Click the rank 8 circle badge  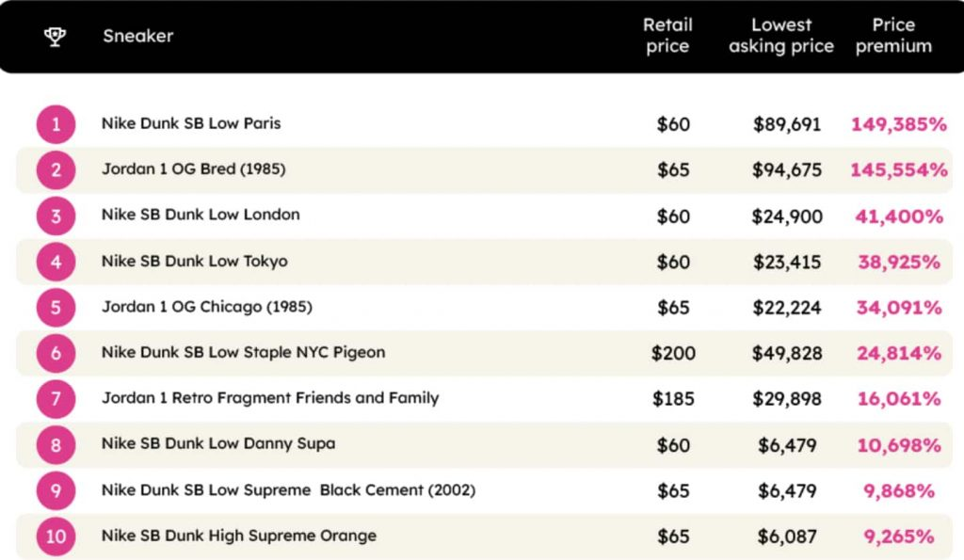[56, 445]
